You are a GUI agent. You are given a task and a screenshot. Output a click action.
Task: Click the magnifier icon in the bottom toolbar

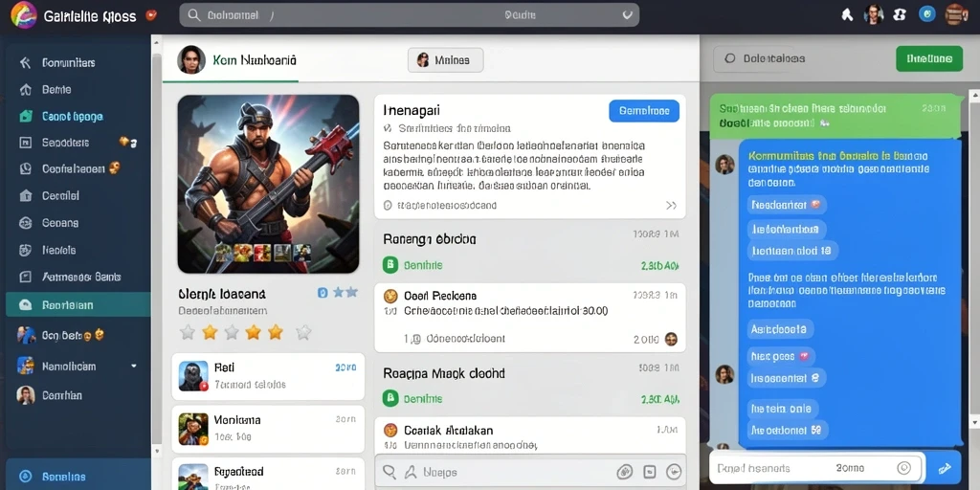click(389, 472)
